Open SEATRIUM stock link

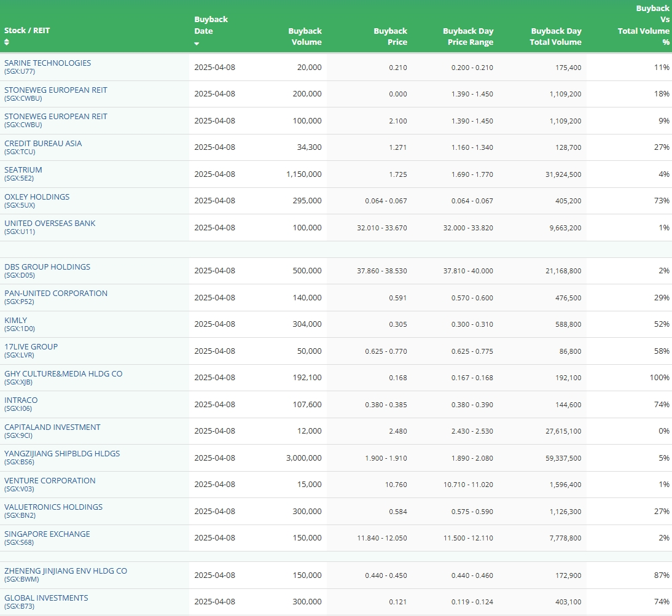click(x=23, y=170)
